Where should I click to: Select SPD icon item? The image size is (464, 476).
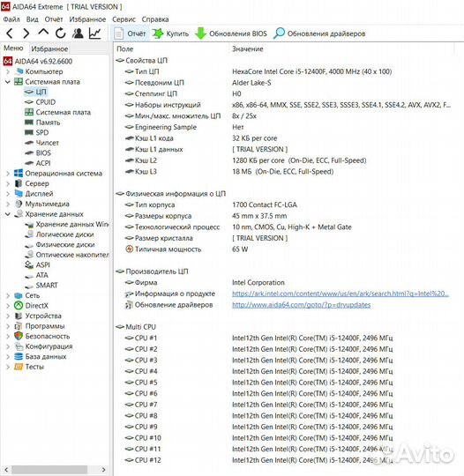point(29,132)
